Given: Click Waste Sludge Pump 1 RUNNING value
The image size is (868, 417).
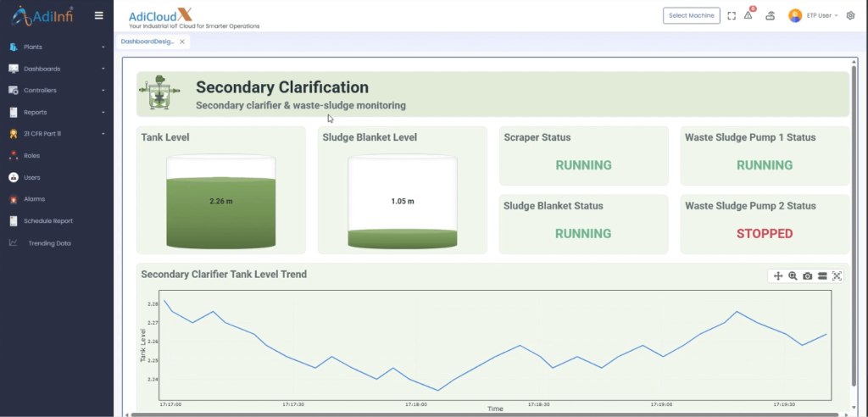Looking at the screenshot, I should point(765,165).
